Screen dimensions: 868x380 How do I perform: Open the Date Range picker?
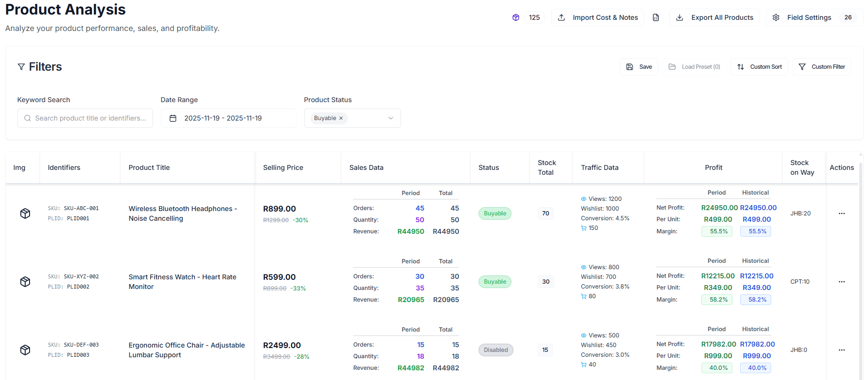click(228, 118)
